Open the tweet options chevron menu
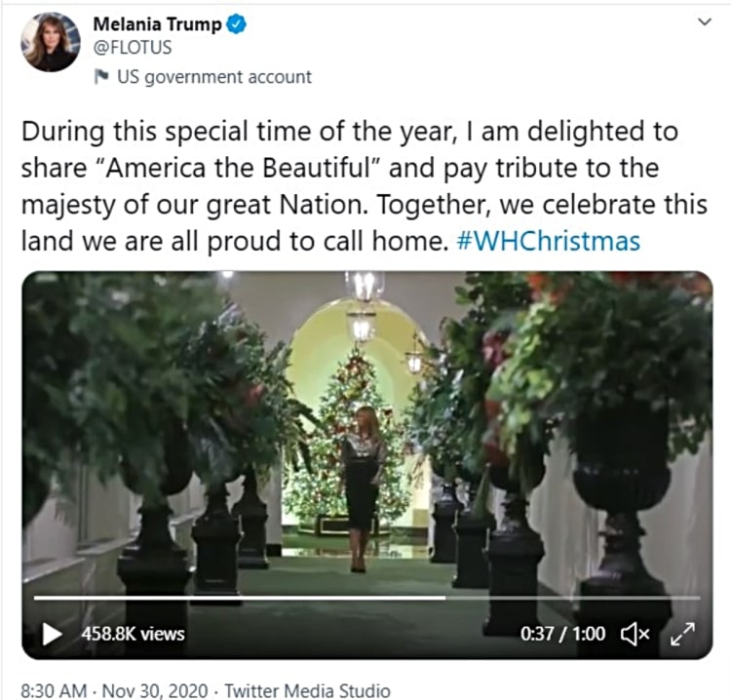731x700 pixels. pyautogui.click(x=705, y=22)
